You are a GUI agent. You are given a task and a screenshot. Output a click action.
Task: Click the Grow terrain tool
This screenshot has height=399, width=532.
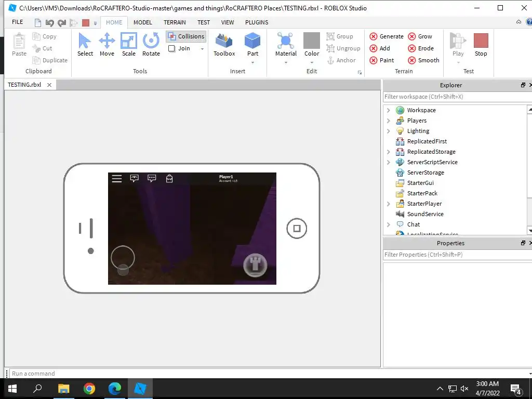click(420, 36)
